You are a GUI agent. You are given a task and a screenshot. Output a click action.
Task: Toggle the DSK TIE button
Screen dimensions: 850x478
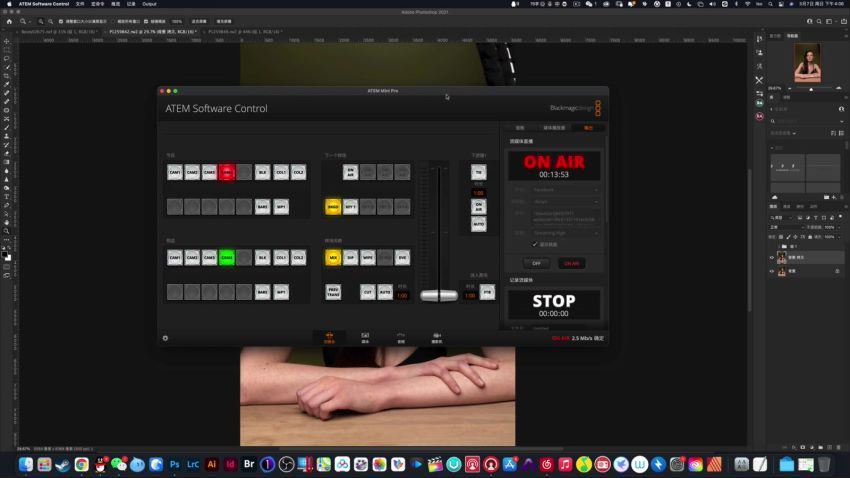pos(479,172)
